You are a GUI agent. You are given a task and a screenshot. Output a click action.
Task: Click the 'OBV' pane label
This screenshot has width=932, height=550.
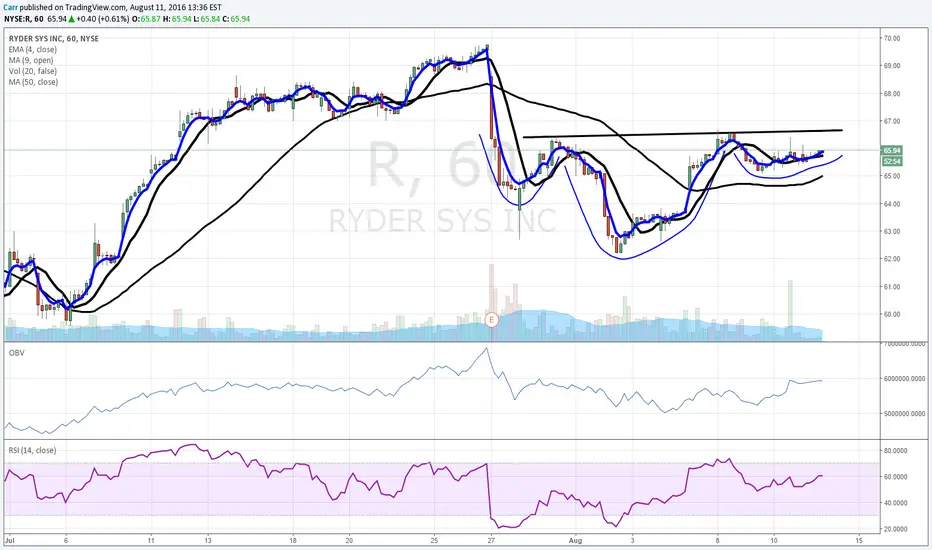pos(16,353)
